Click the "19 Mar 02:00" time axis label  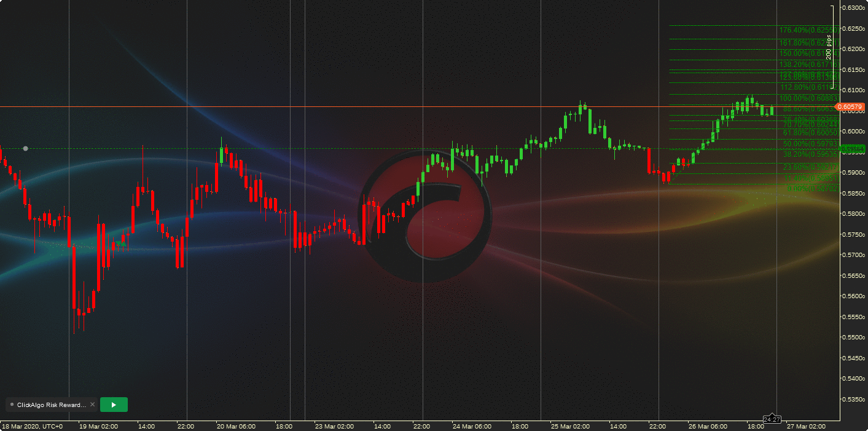coord(98,426)
